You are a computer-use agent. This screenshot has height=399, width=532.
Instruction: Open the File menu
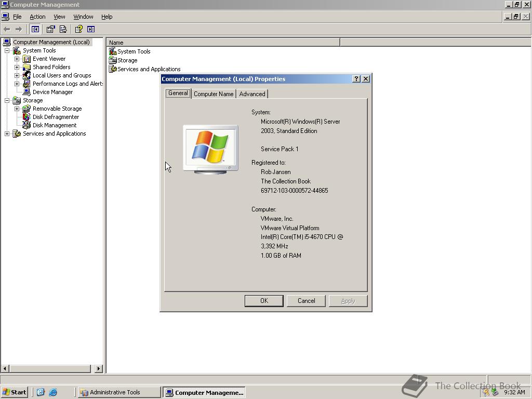(17, 17)
